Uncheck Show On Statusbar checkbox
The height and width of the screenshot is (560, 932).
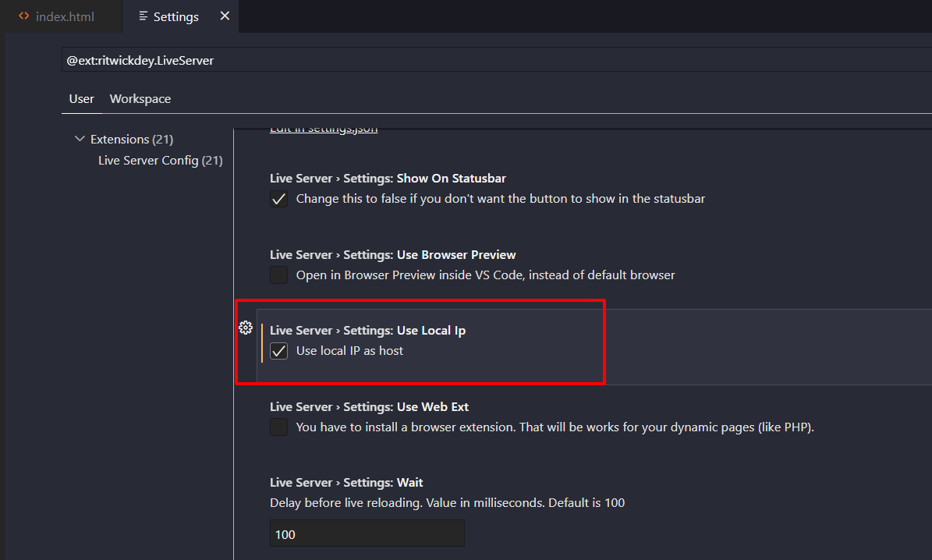278,199
